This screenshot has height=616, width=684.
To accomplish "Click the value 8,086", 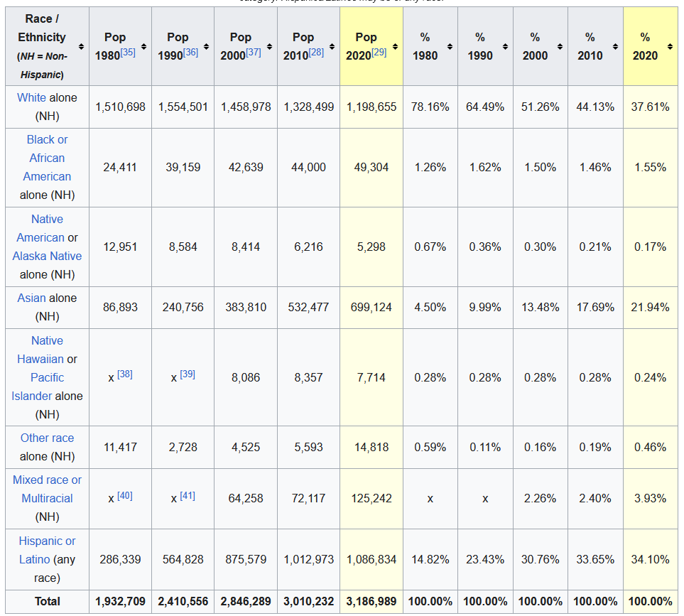I will [246, 378].
